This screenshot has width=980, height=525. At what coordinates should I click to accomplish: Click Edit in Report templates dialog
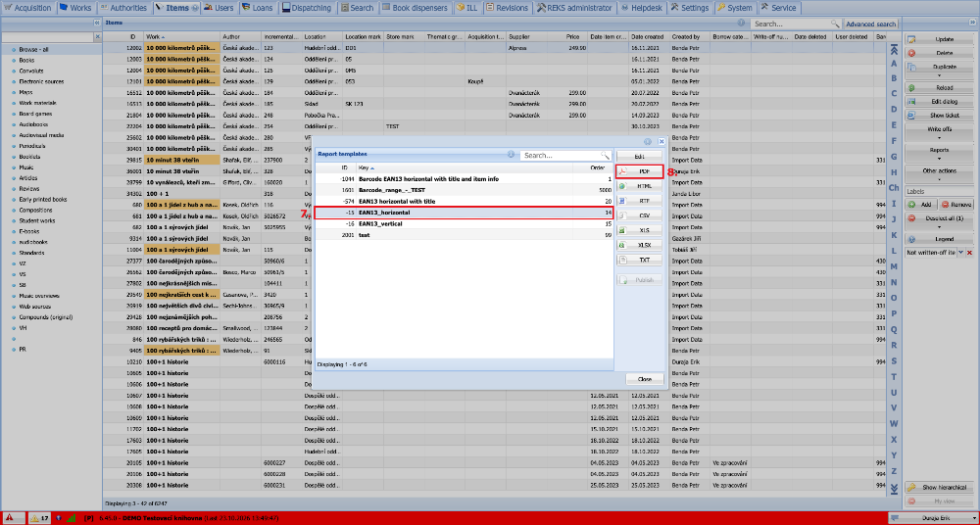[639, 156]
